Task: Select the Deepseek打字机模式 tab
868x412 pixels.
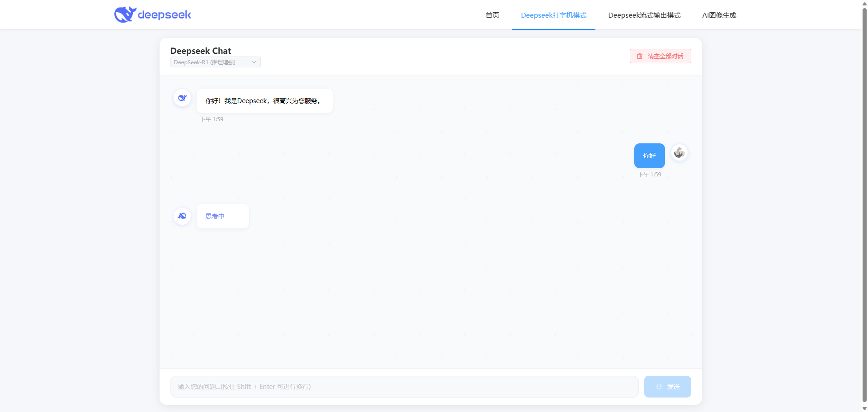Action: (x=553, y=15)
